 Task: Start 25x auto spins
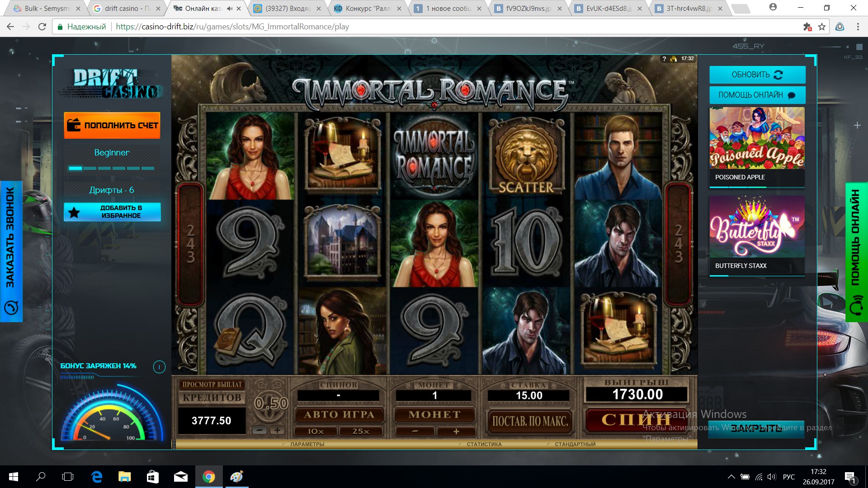pyautogui.click(x=361, y=432)
